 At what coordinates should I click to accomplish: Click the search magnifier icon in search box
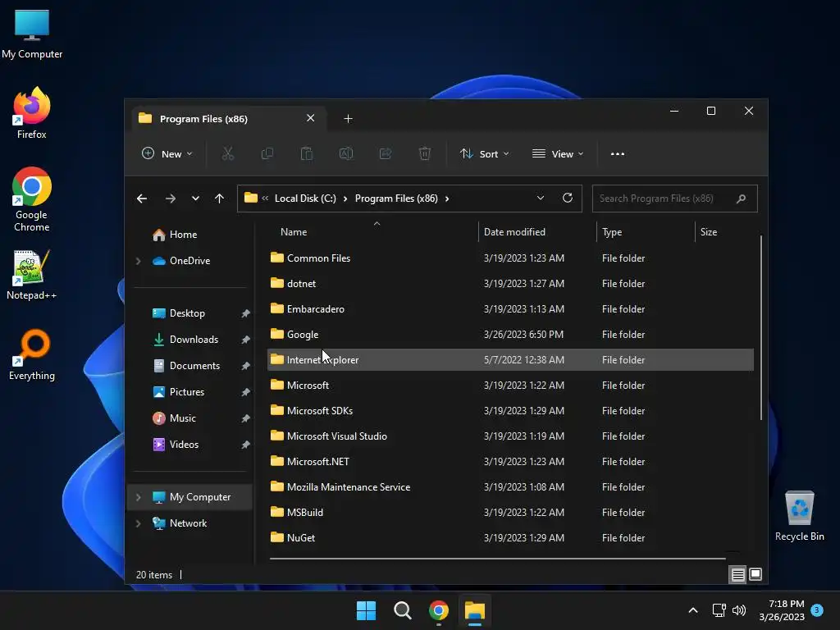click(x=741, y=199)
